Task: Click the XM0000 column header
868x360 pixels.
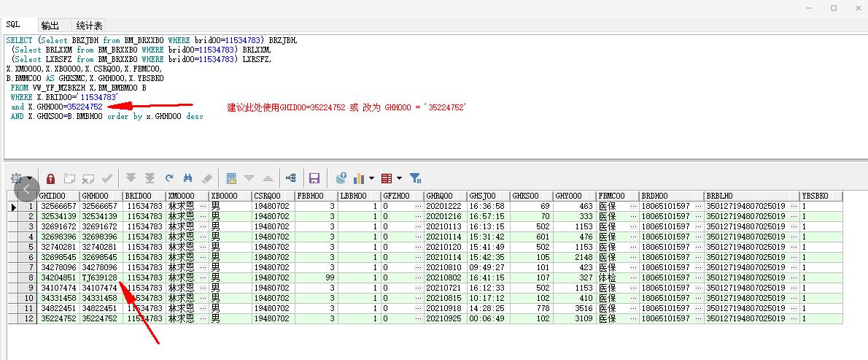Action: pyautogui.click(x=187, y=196)
